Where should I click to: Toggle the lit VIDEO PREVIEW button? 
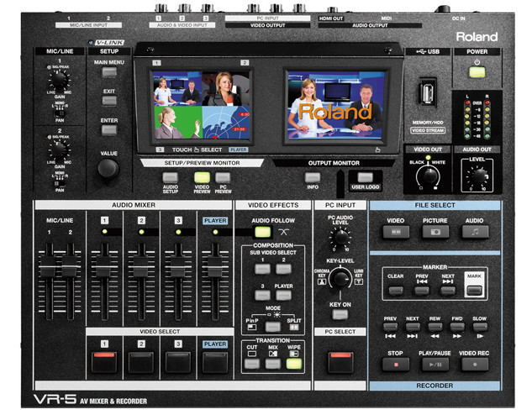coord(202,177)
